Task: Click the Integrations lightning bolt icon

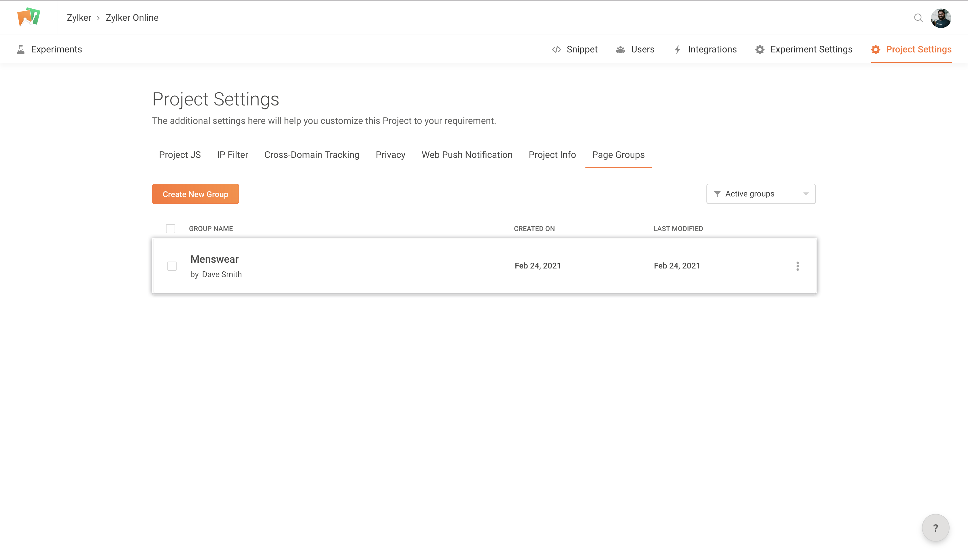Action: pos(678,50)
